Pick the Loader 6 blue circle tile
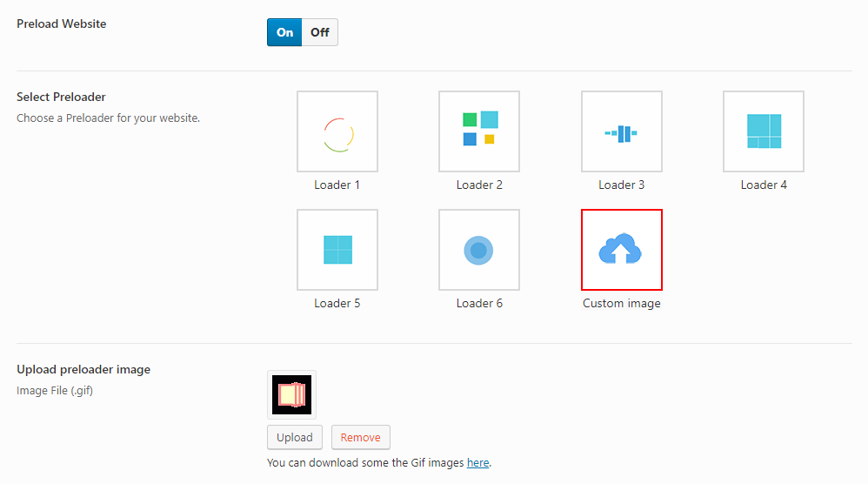Viewport: 868px width, 484px height. (479, 250)
